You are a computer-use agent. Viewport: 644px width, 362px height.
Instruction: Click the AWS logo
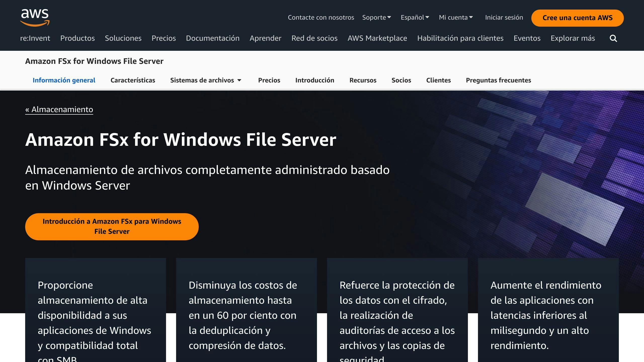coord(35,18)
